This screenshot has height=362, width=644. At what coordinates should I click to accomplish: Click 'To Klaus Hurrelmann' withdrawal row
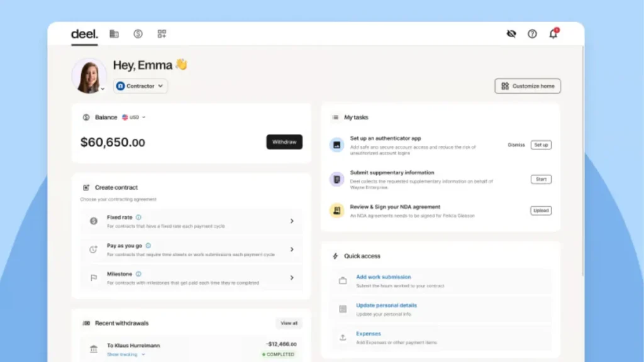click(191, 349)
